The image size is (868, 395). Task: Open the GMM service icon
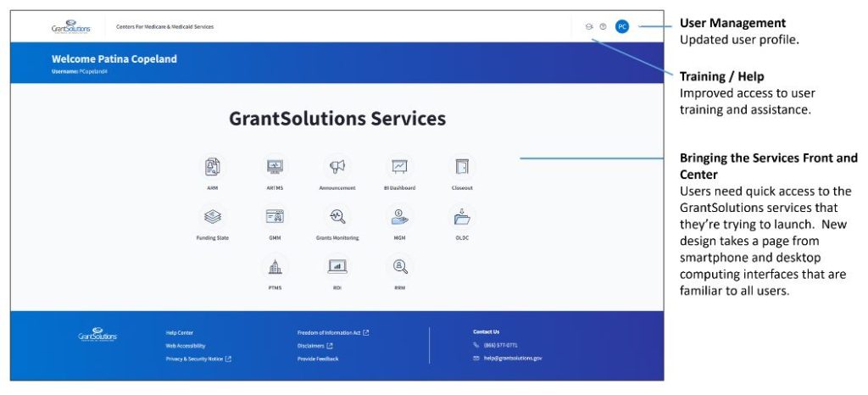(x=275, y=217)
